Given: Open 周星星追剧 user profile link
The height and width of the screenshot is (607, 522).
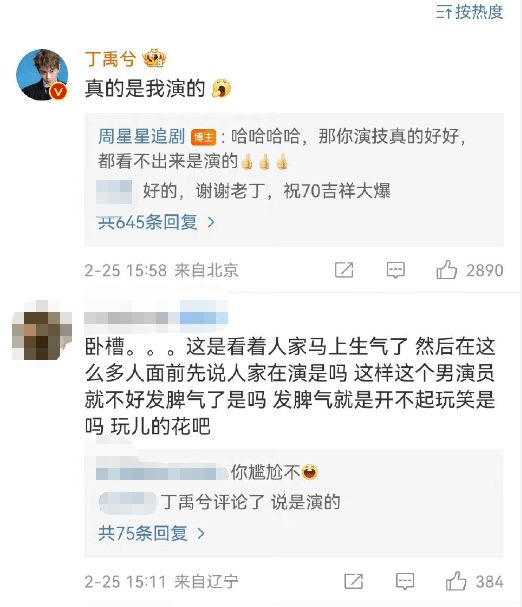Looking at the screenshot, I should click(x=141, y=136).
